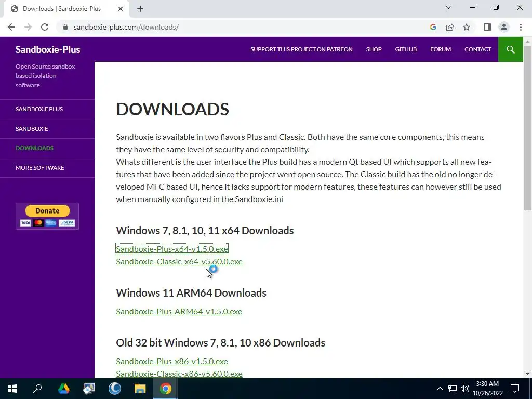Click the browser forward arrow
532x399 pixels.
pyautogui.click(x=28, y=27)
